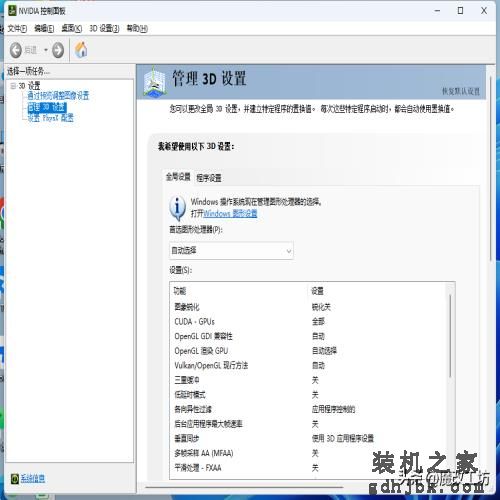The height and width of the screenshot is (500, 500).
Task: Click the 系统信息 link
Action: (33, 479)
